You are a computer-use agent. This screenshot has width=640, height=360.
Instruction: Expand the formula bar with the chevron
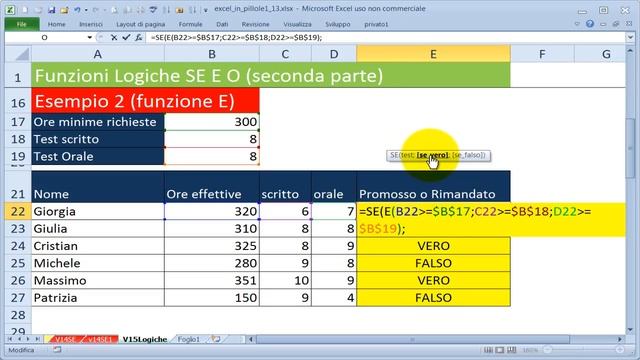click(x=630, y=38)
